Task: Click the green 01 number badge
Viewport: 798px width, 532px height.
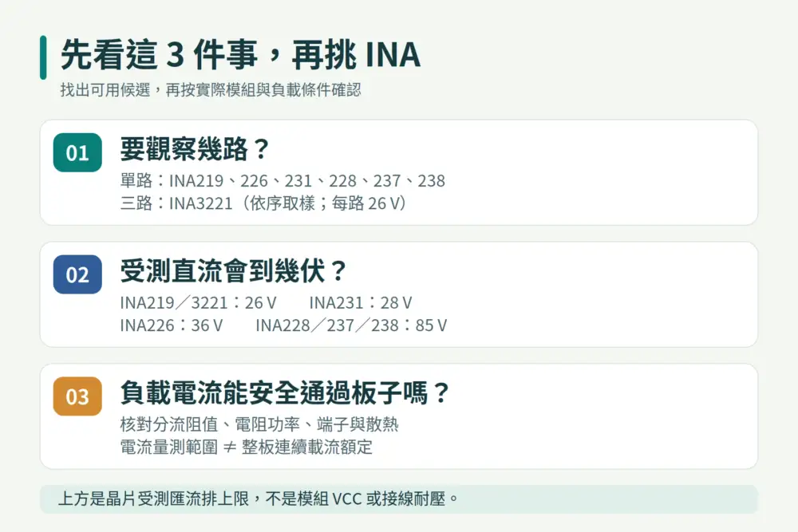Action: pos(77,152)
